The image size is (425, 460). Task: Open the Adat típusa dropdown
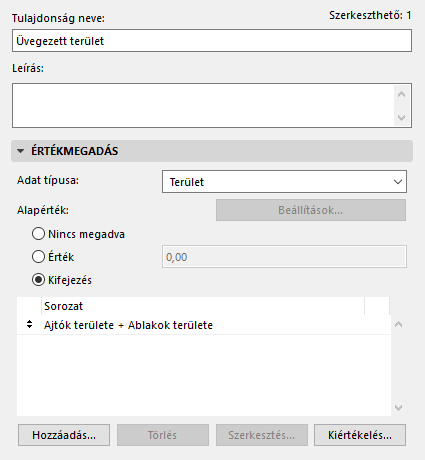pos(284,182)
